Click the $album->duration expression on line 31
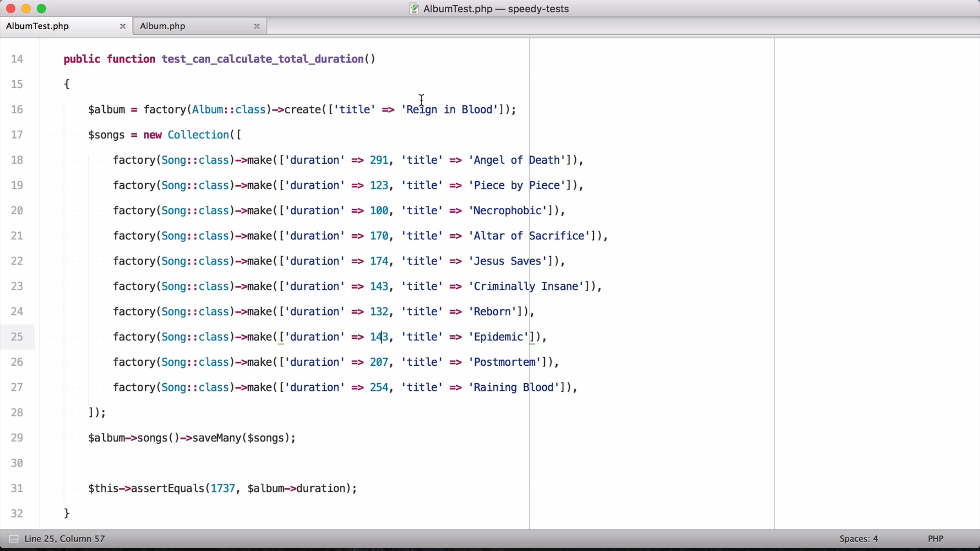This screenshot has height=551, width=980. tap(296, 488)
